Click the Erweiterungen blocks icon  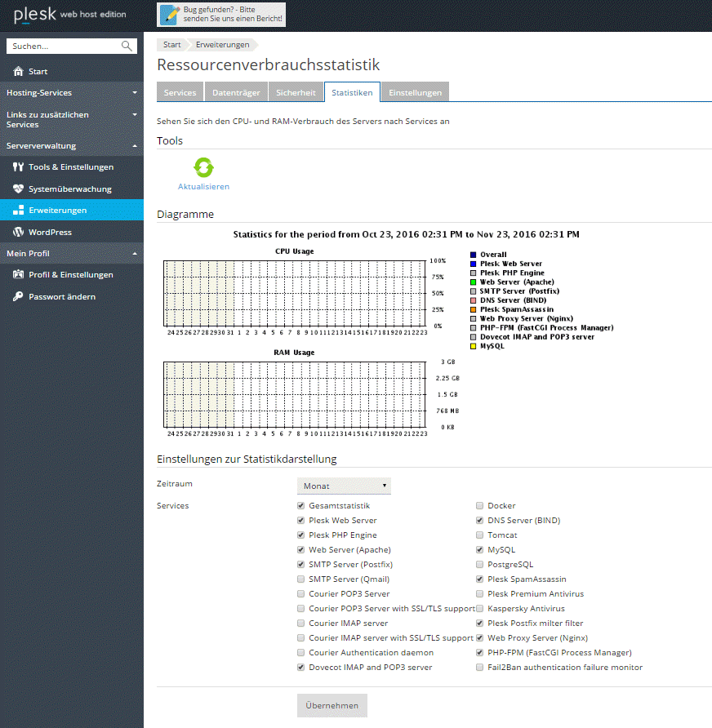18,210
